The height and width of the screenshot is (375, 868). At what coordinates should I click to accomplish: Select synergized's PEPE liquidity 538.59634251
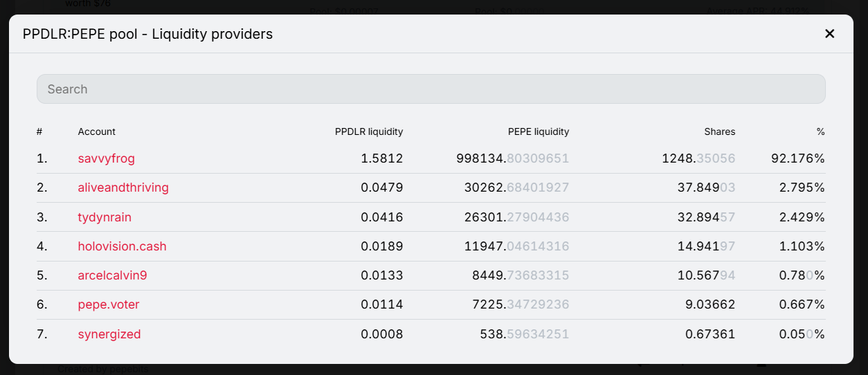point(525,334)
